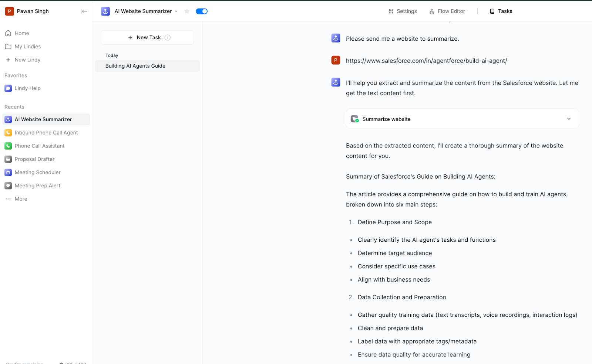Click the 'Recents' section label
Image resolution: width=592 pixels, height=364 pixels.
click(x=14, y=107)
